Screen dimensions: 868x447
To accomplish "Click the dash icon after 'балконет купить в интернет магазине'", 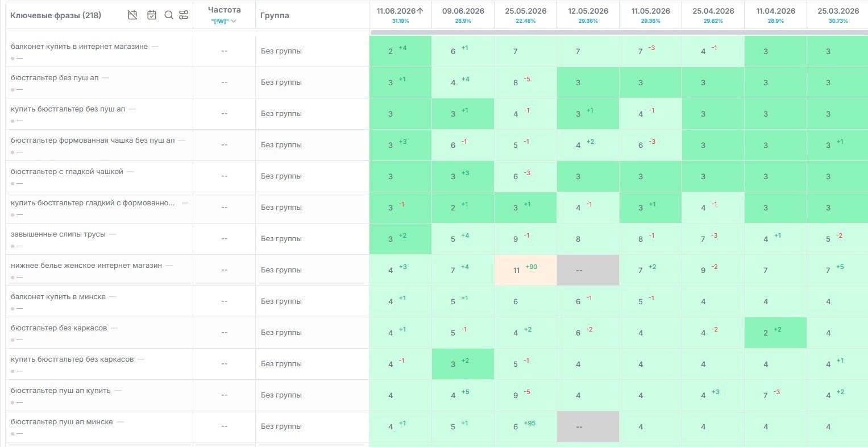I will click(155, 47).
